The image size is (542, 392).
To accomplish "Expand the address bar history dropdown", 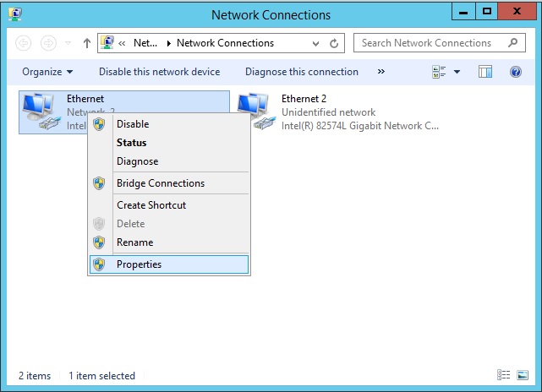I will (317, 43).
